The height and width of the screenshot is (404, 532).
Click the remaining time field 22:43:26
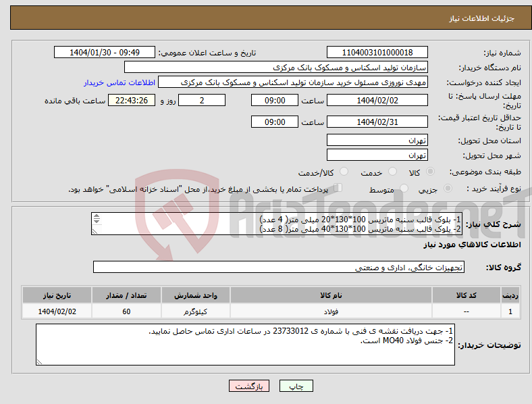pyautogui.click(x=132, y=100)
